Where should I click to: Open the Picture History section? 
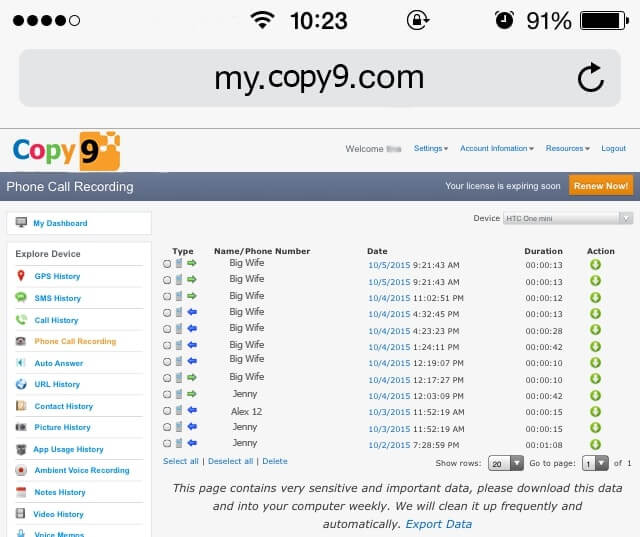tap(62, 427)
